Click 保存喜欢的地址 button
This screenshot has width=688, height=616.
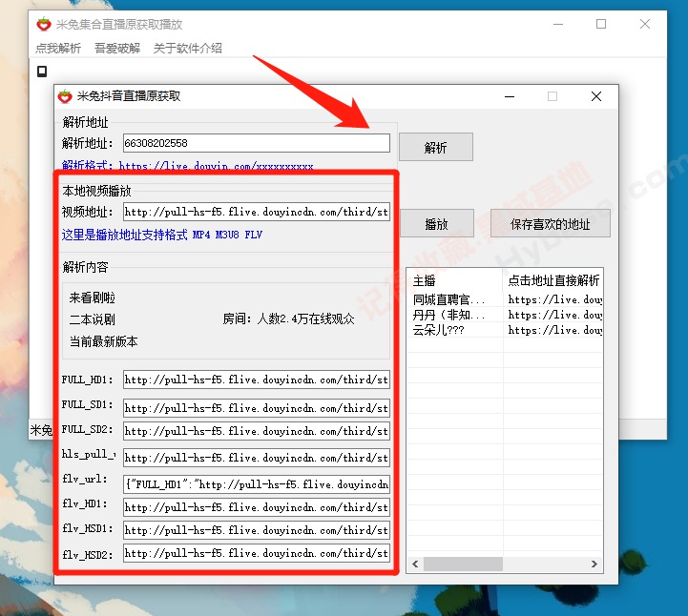pyautogui.click(x=550, y=223)
